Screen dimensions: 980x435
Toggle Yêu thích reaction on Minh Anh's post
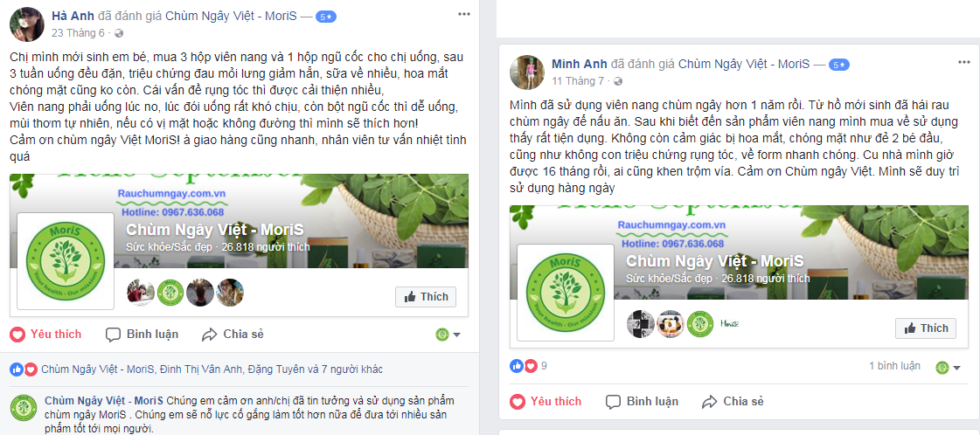(546, 401)
